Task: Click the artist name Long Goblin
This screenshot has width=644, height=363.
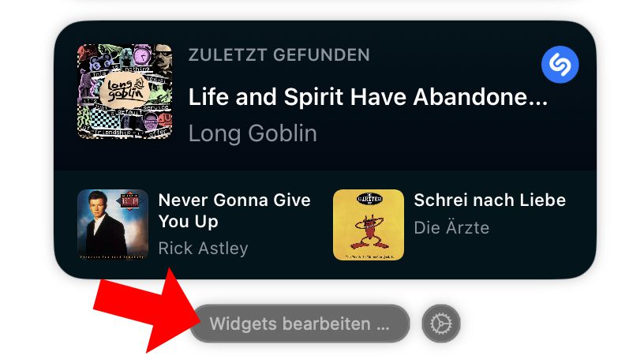Action: pyautogui.click(x=253, y=133)
